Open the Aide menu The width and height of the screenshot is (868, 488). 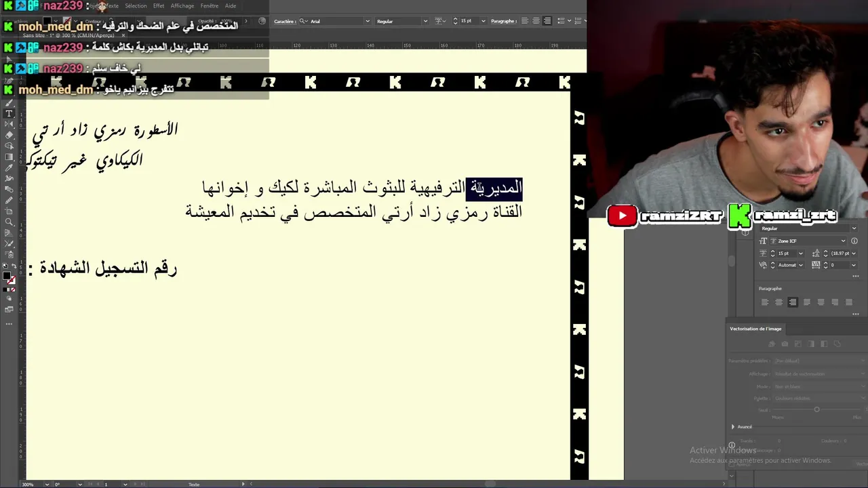pyautogui.click(x=231, y=6)
